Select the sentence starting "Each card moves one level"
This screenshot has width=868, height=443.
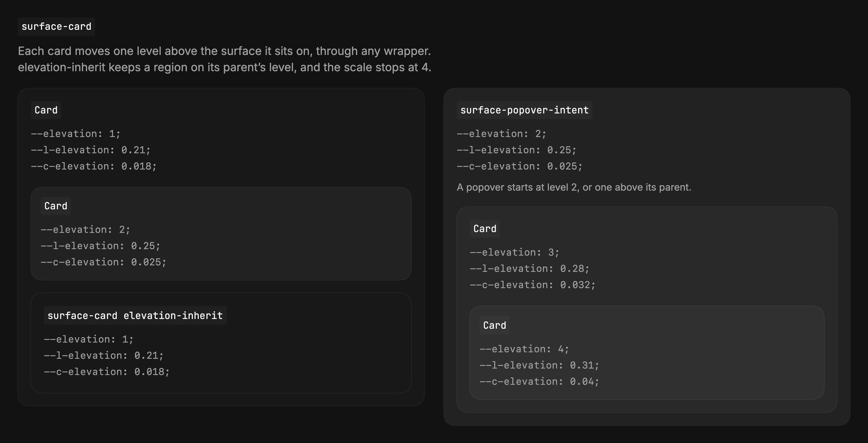(x=224, y=51)
